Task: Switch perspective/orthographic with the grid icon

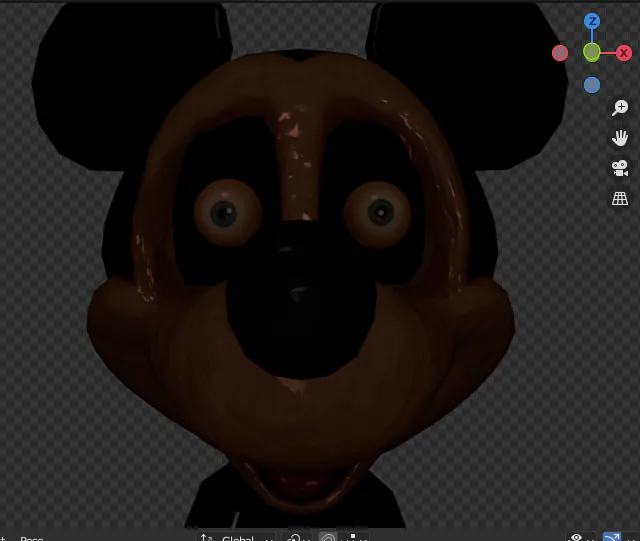Action: [620, 199]
